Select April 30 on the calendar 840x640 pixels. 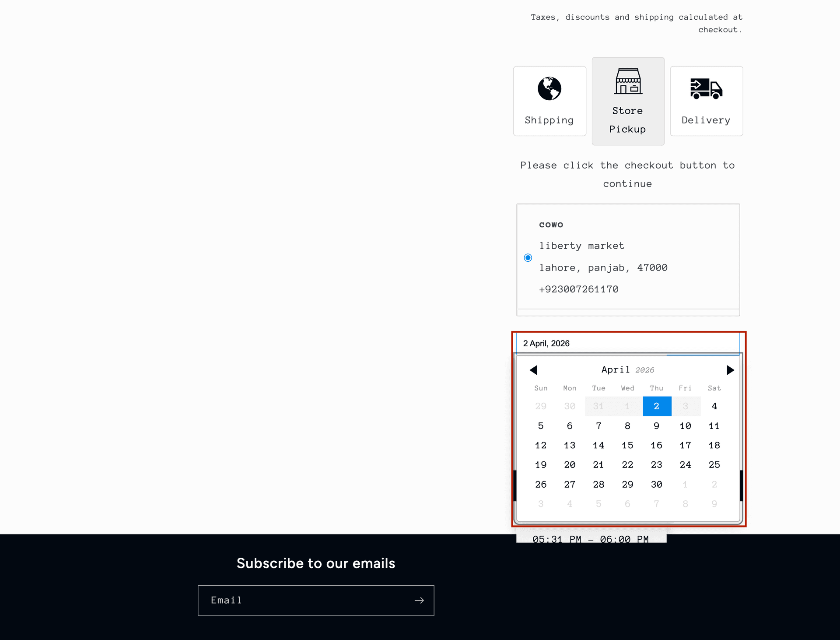[656, 484]
